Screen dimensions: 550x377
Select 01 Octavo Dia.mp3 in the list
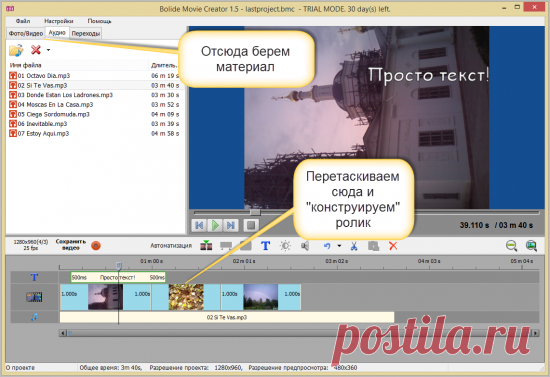pyautogui.click(x=94, y=75)
